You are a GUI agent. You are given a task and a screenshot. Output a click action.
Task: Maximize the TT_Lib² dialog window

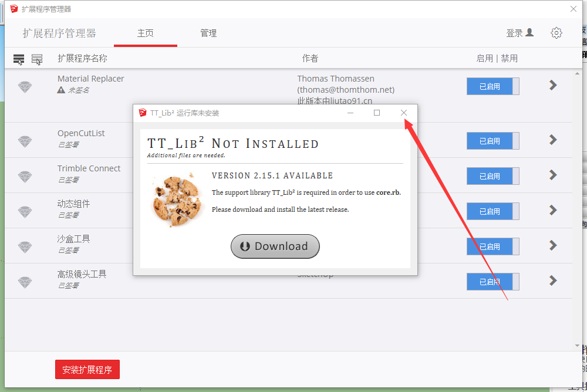tap(377, 113)
